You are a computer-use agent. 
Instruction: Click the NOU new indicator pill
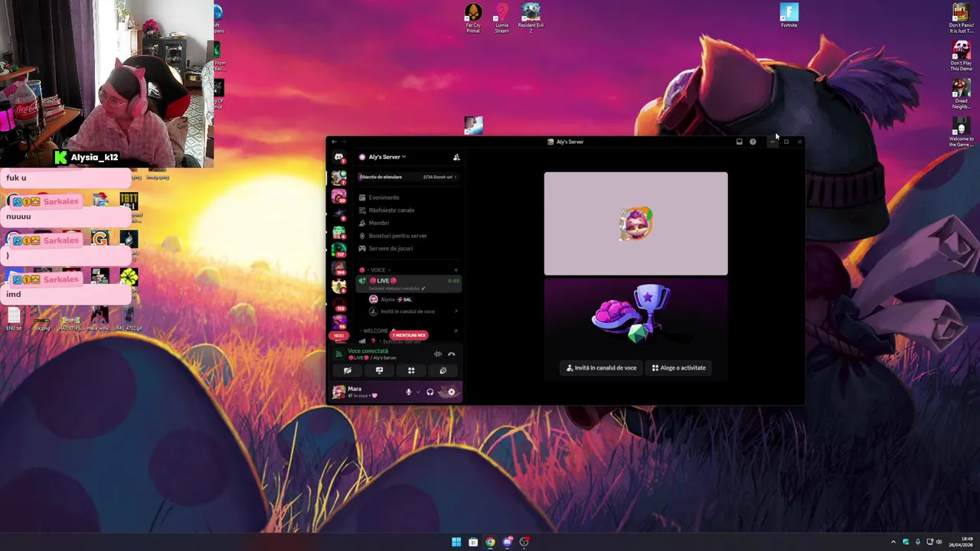point(339,336)
